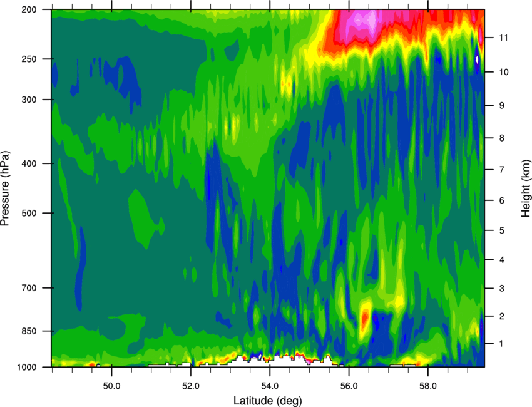Click the 200 pressure tick label
This screenshot has width=532, height=407.
point(29,9)
